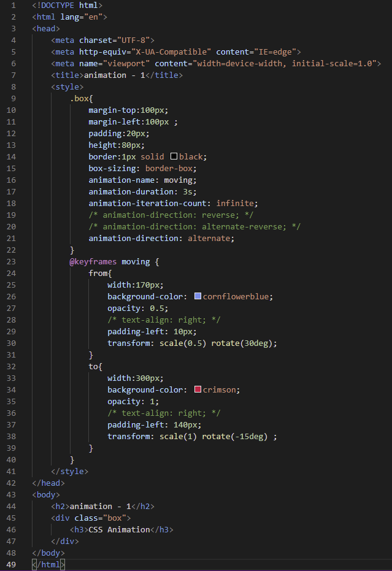The image size is (392, 571).
Task: Click the "IE=edge" content value
Action: 275,52
